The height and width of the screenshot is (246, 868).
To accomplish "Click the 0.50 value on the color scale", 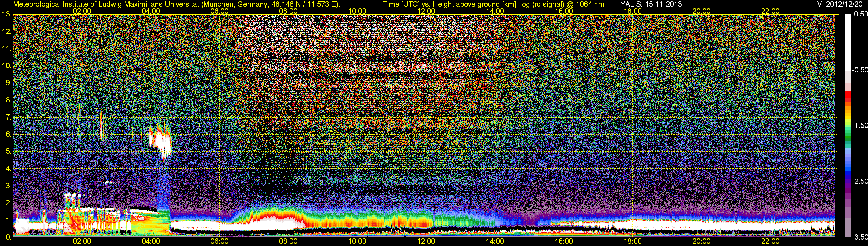I will point(860,14).
